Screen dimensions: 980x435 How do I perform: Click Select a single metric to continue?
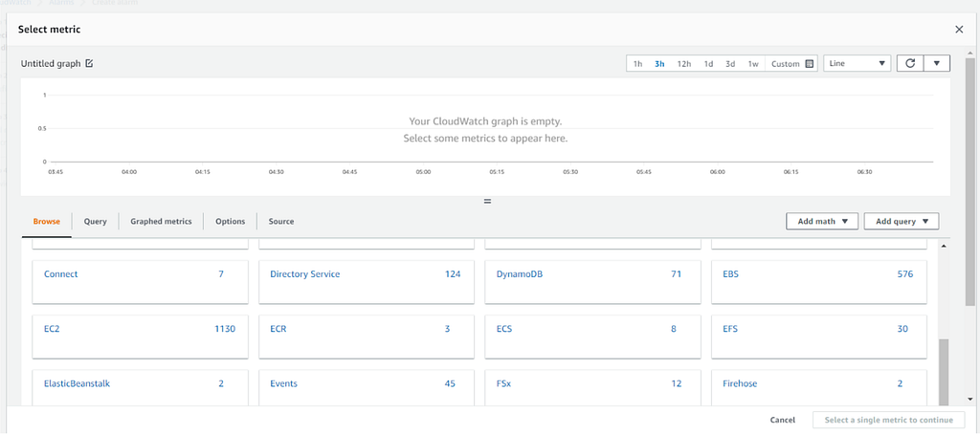(x=889, y=420)
